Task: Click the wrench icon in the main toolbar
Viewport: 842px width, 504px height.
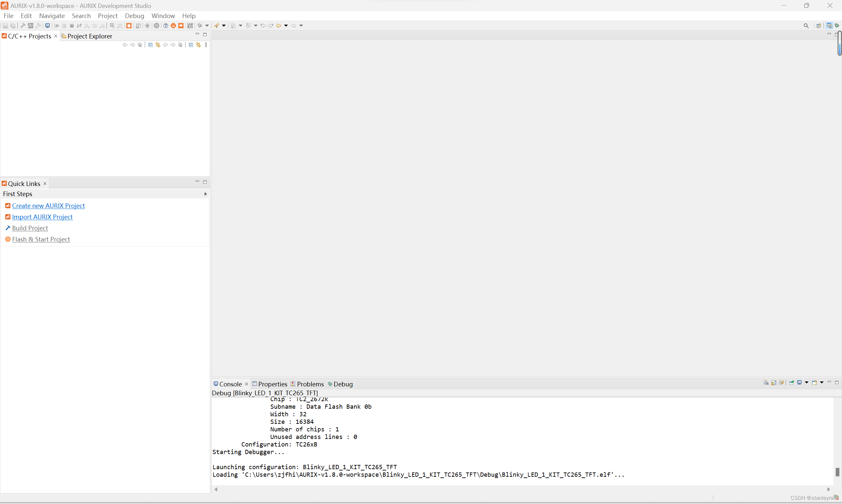Action: pos(38,26)
